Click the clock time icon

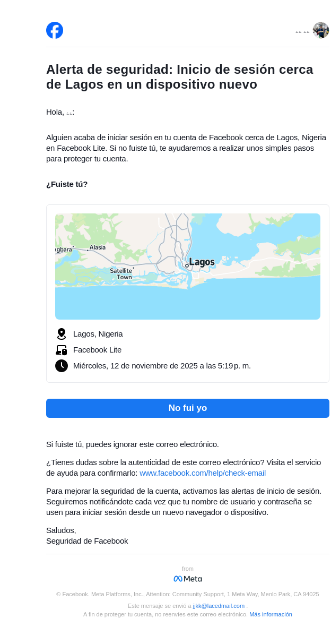point(62,366)
